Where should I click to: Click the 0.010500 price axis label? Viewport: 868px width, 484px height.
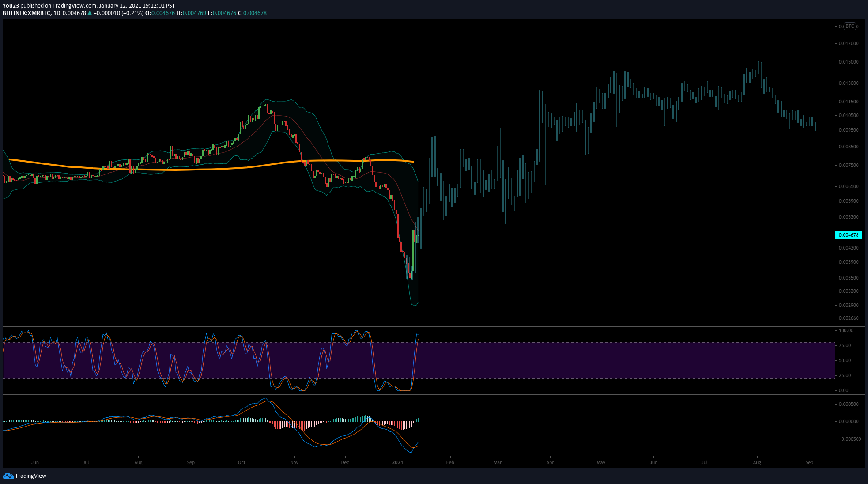click(849, 115)
